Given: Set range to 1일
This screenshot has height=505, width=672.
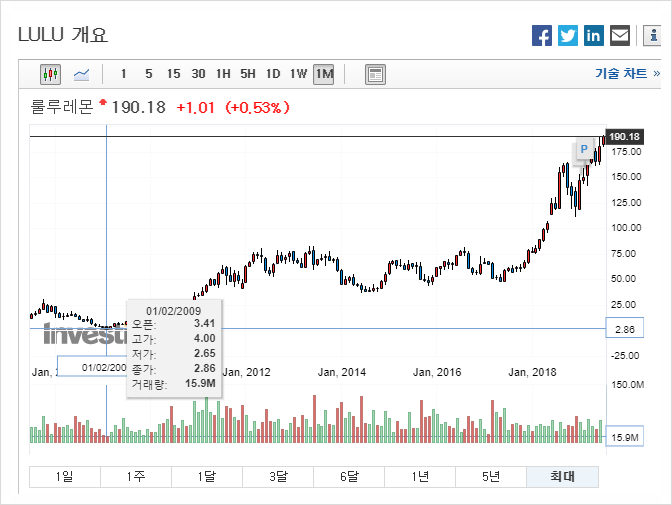Looking at the screenshot, I should click(65, 477).
